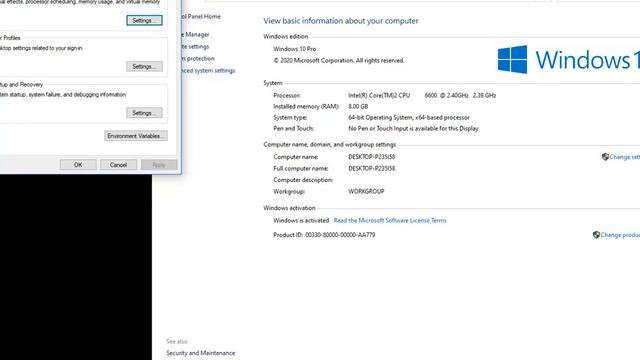Click shield icon beside Change settings
The height and width of the screenshot is (360, 640).
tap(605, 157)
